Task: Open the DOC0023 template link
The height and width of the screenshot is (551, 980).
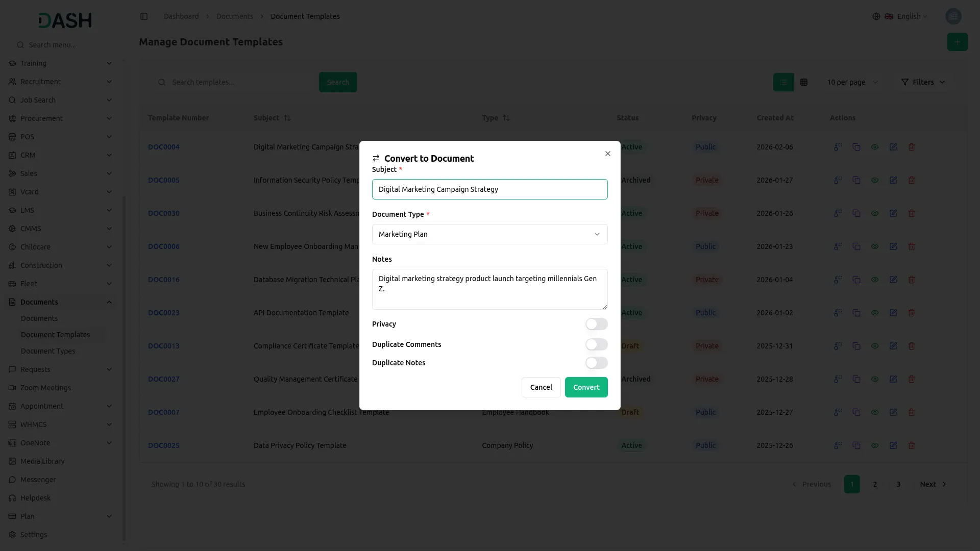Action: tap(163, 313)
